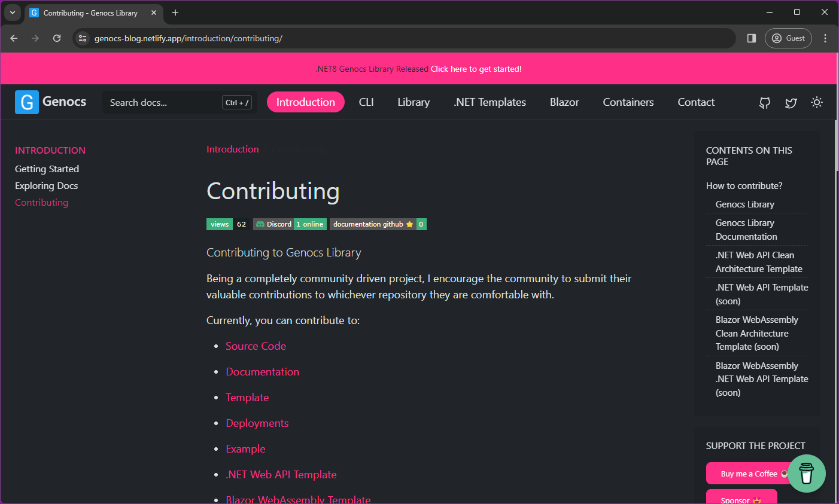This screenshot has height=504, width=839.
Task: Select the Library nav item
Action: click(x=414, y=102)
